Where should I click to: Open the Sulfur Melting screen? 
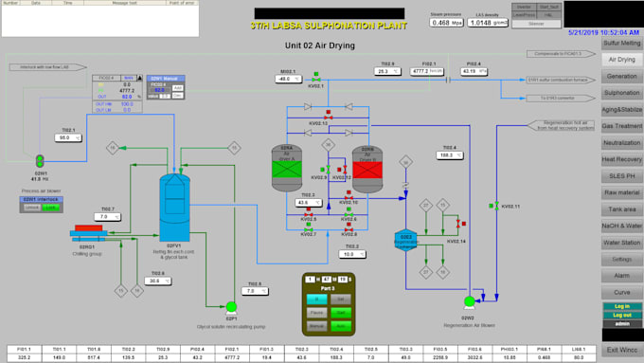click(622, 44)
